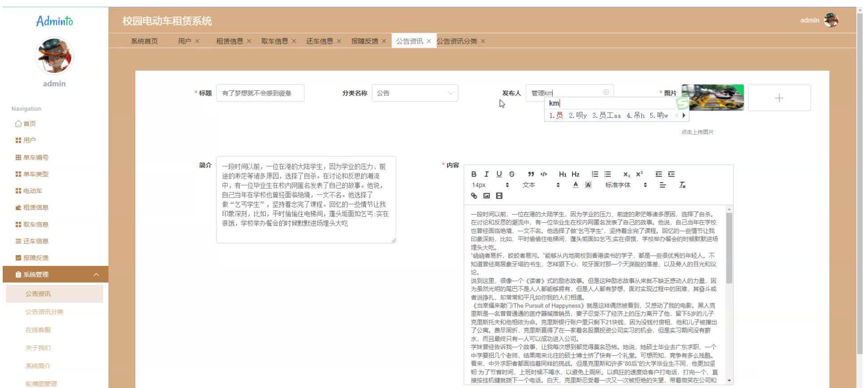Insert hyperlink via link icon
868x388 pixels.
click(474, 196)
